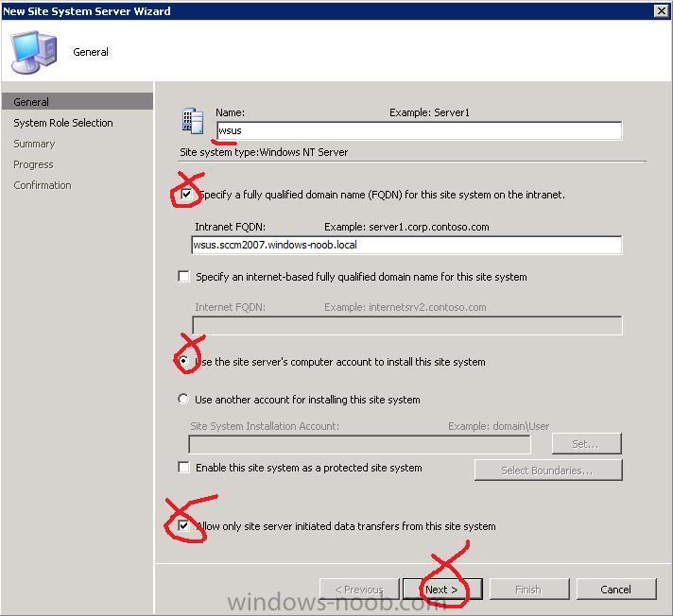Open the Progress step in sidebar
Image resolution: width=673 pixels, height=616 pixels.
[33, 164]
